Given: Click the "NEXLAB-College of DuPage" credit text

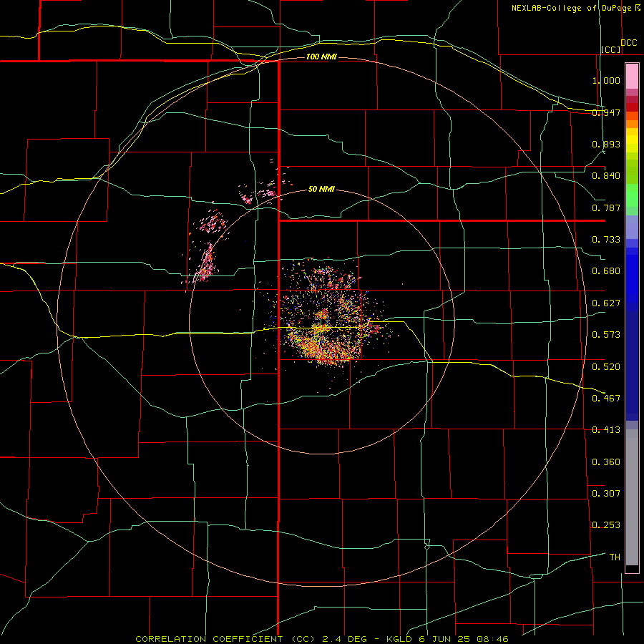Looking at the screenshot, I should pos(572,8).
